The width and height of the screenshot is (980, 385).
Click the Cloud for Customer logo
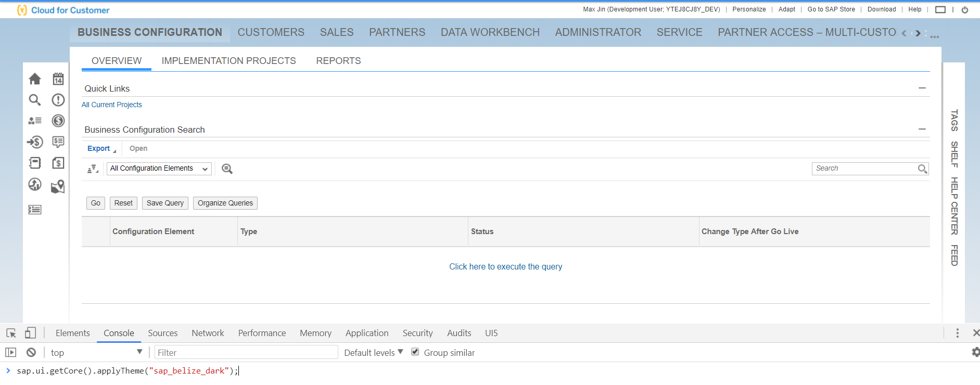(63, 10)
